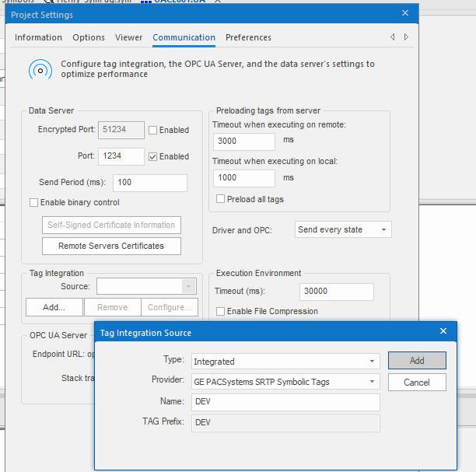Close the Project Settings window

click(404, 13)
